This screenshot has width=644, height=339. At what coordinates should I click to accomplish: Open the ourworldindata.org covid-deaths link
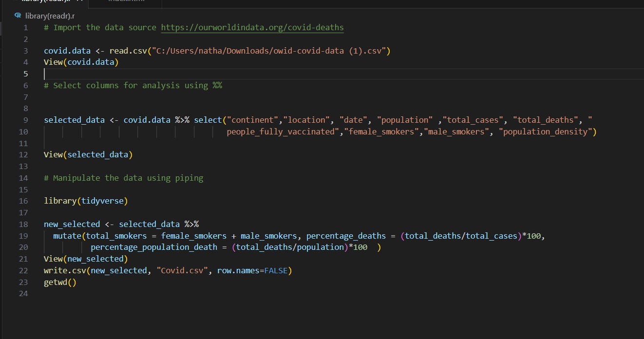[x=252, y=27]
